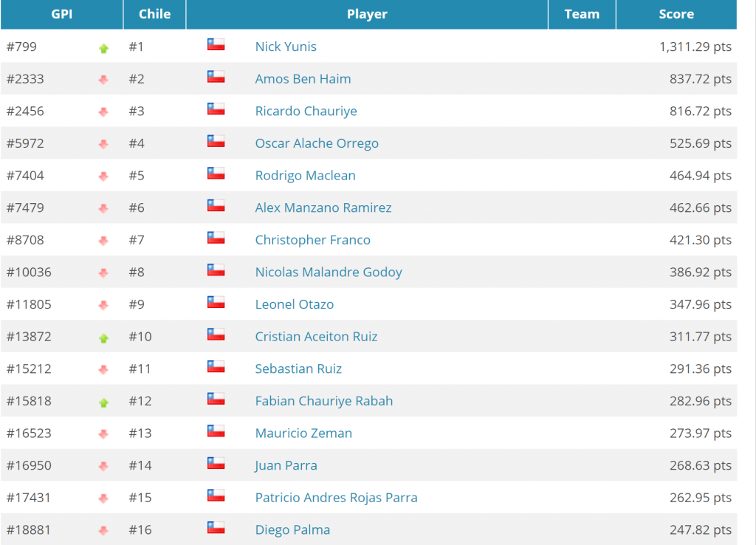Click the Chile flag next to Oscar Alache Orrego
The image size is (756, 545).
[216, 141]
